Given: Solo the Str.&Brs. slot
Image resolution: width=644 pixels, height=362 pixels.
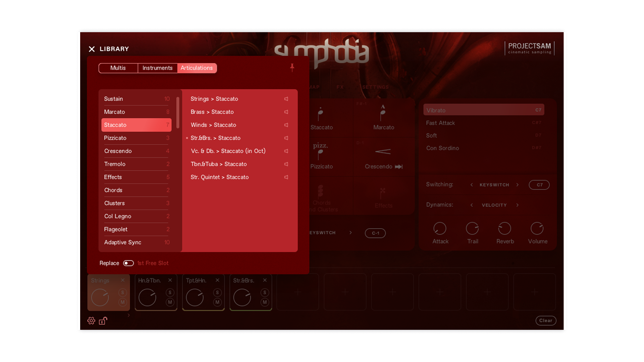Looking at the screenshot, I should pyautogui.click(x=265, y=293).
